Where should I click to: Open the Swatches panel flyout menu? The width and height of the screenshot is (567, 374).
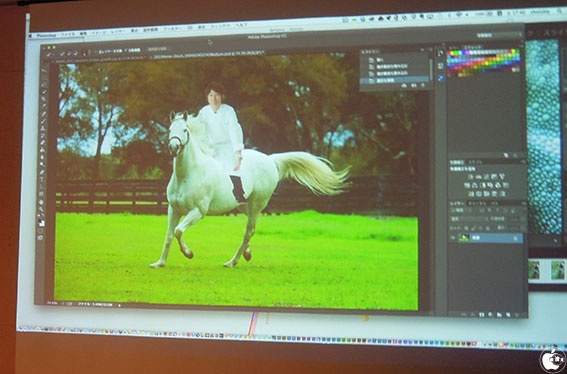click(x=521, y=46)
